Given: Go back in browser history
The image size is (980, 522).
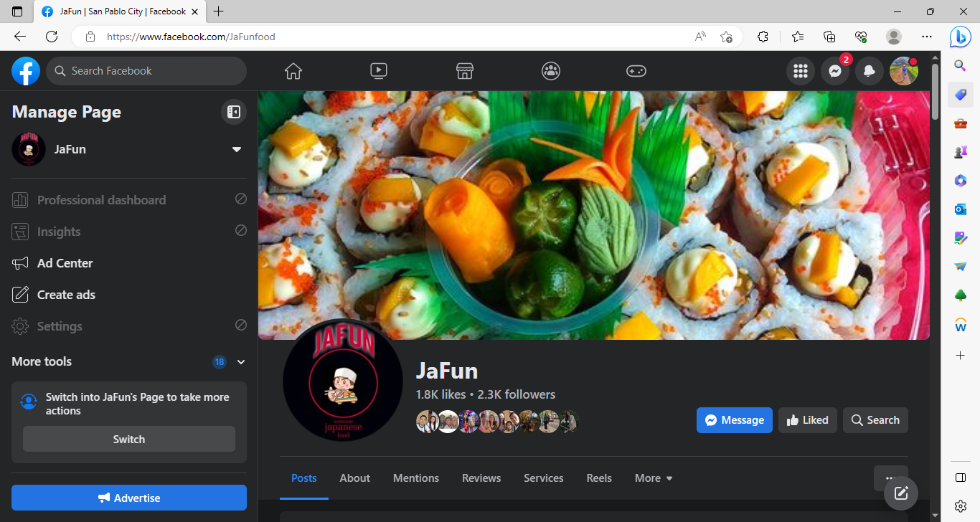Looking at the screenshot, I should click(20, 37).
